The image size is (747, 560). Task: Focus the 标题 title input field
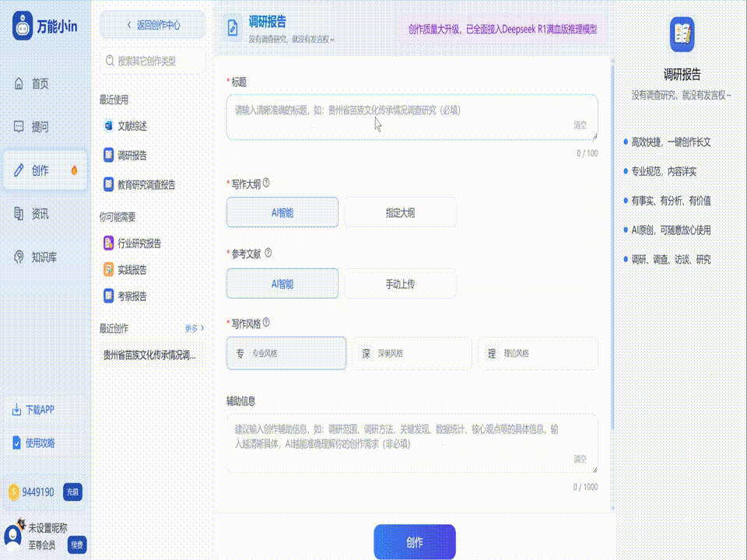coord(412,117)
